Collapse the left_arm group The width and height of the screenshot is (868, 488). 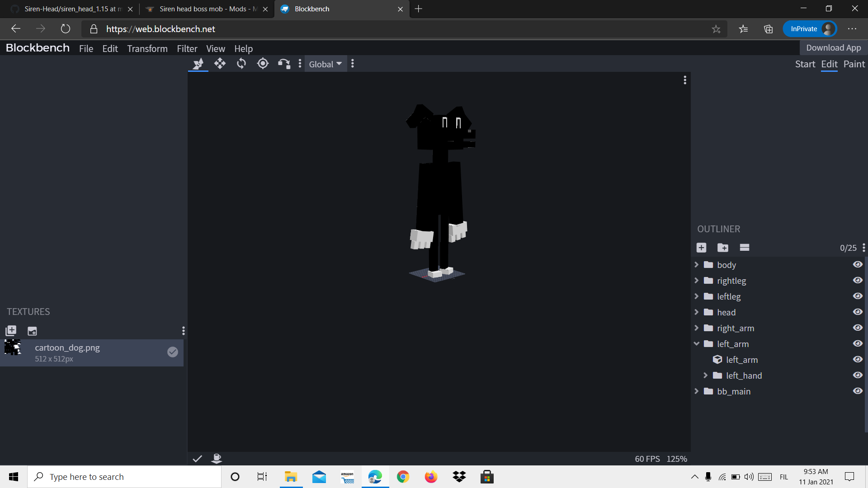click(697, 344)
